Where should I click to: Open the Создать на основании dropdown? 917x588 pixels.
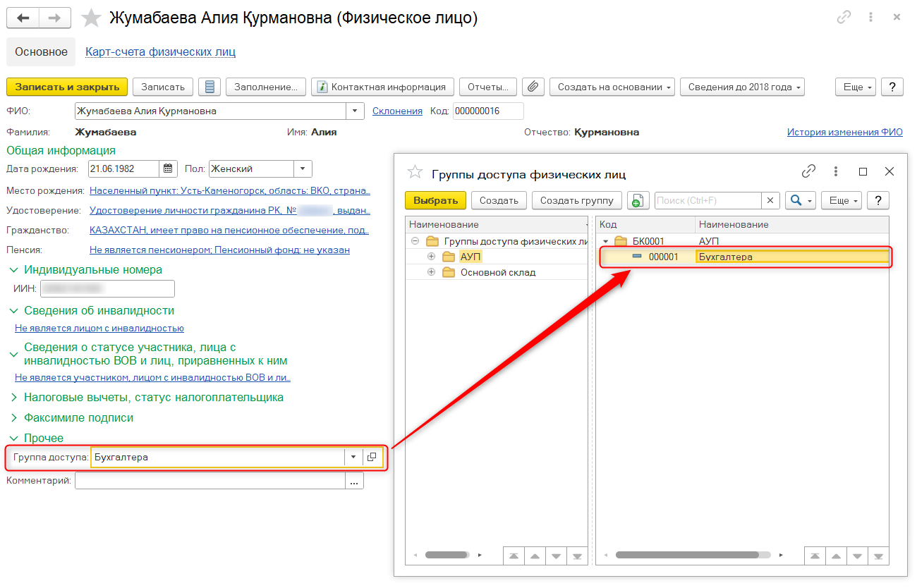(x=612, y=87)
